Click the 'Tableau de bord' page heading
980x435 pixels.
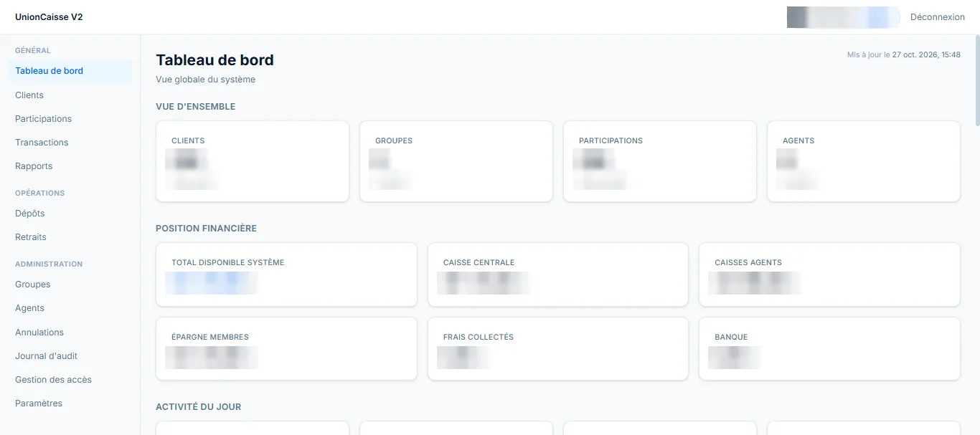point(215,60)
